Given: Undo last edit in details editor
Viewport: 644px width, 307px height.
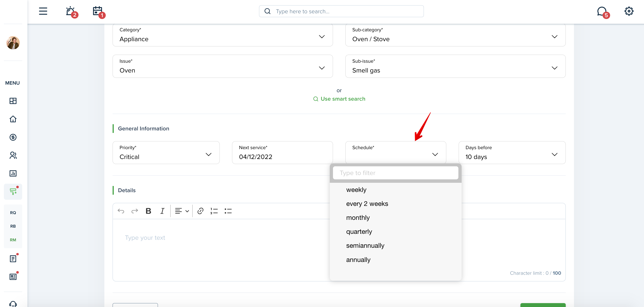Looking at the screenshot, I should coord(121,211).
